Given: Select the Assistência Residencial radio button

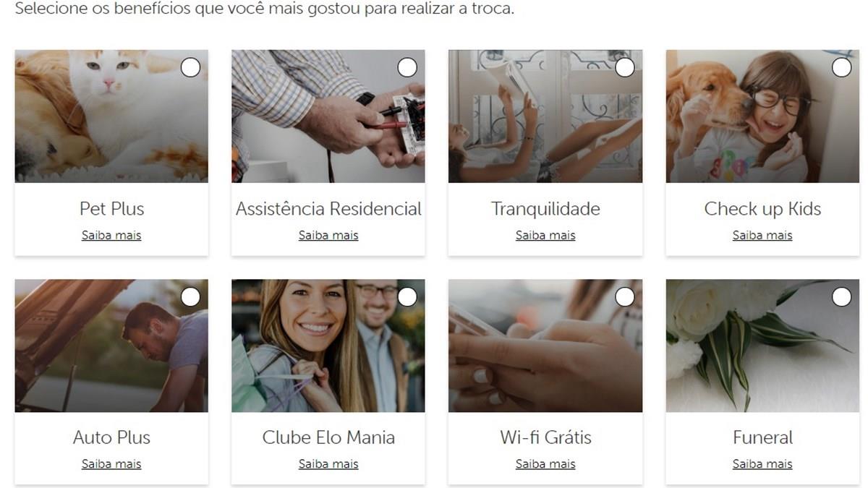Looking at the screenshot, I should [407, 68].
